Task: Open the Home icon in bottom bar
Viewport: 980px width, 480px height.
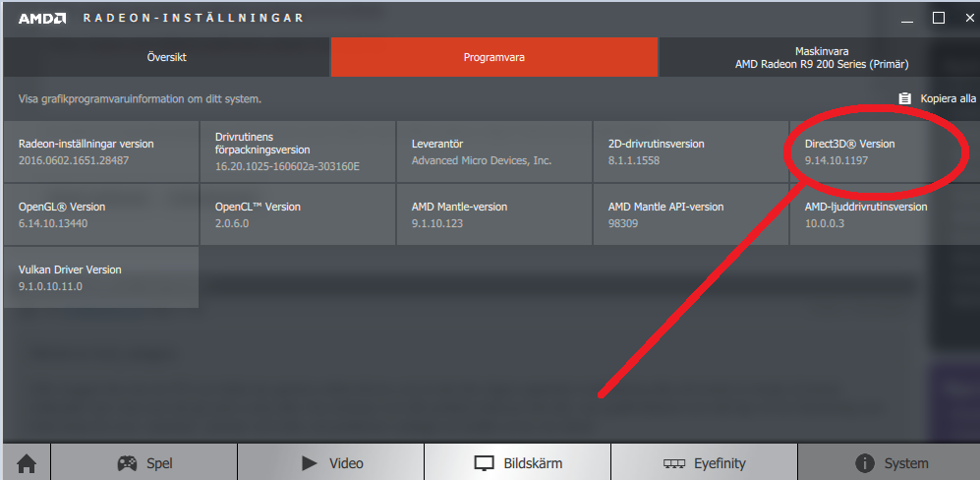Action: point(27,462)
